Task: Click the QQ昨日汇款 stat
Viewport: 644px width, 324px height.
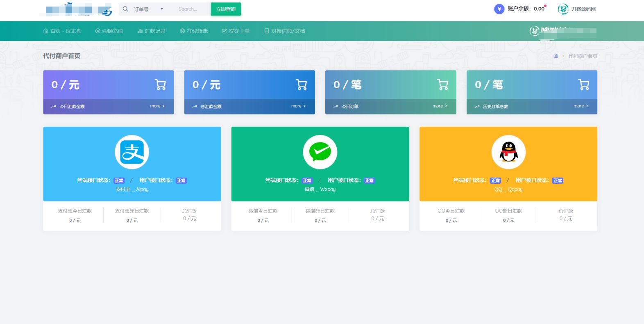Action: click(x=508, y=216)
